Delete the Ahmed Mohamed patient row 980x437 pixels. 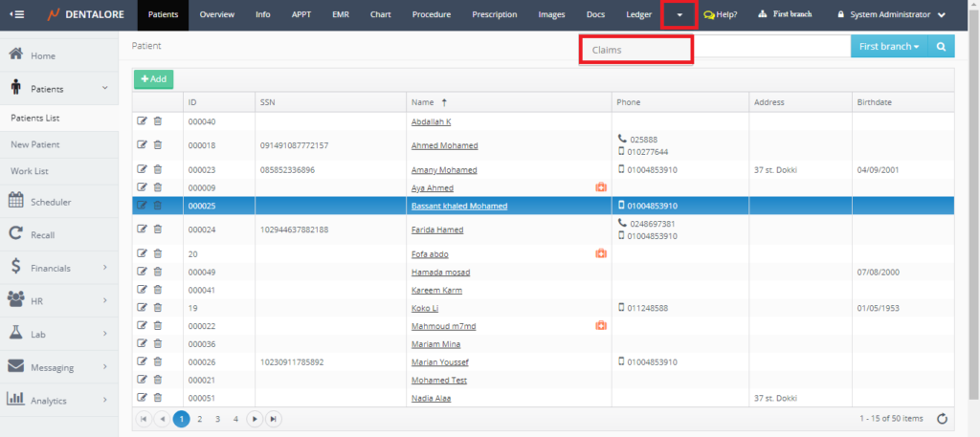pos(158,145)
